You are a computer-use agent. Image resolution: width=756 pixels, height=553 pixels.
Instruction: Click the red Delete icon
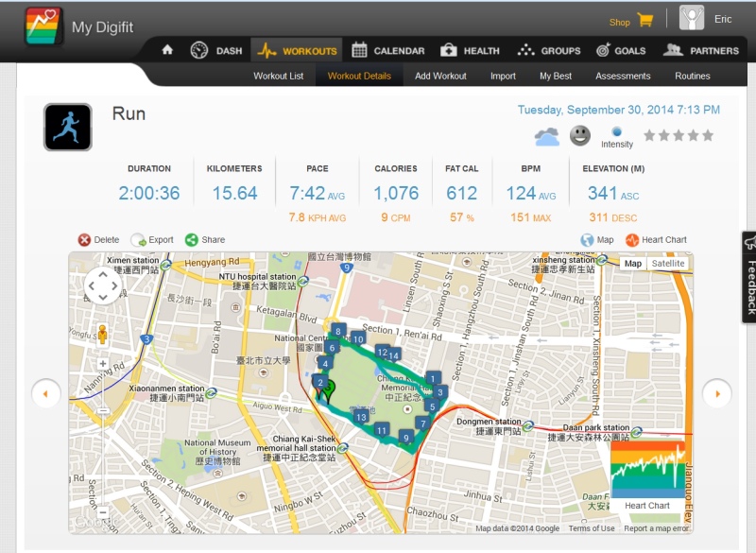[x=84, y=239]
